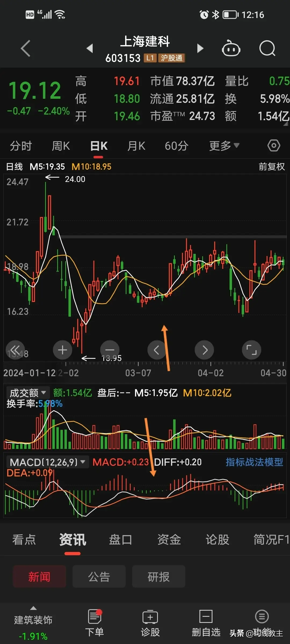Open the 资讯 tab

coord(73,540)
